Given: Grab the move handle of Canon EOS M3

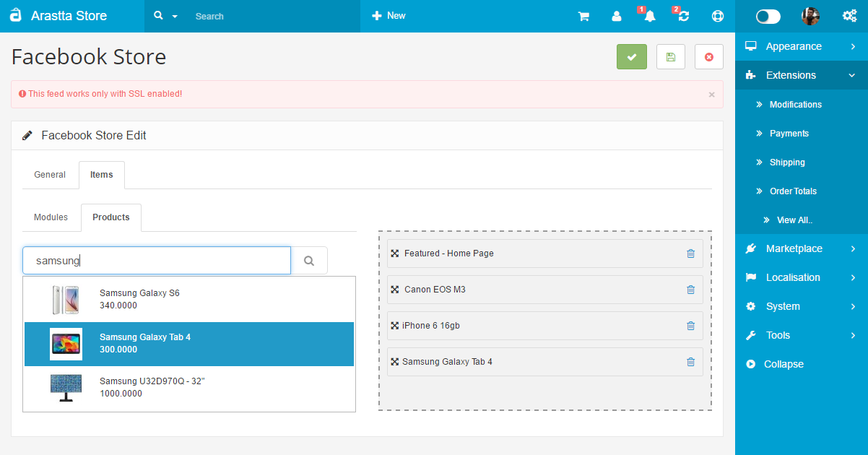Looking at the screenshot, I should tap(395, 290).
